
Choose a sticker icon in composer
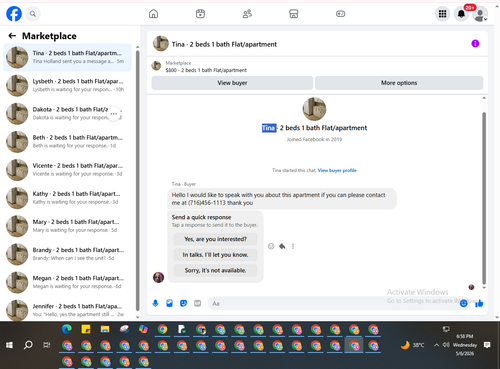point(183,303)
